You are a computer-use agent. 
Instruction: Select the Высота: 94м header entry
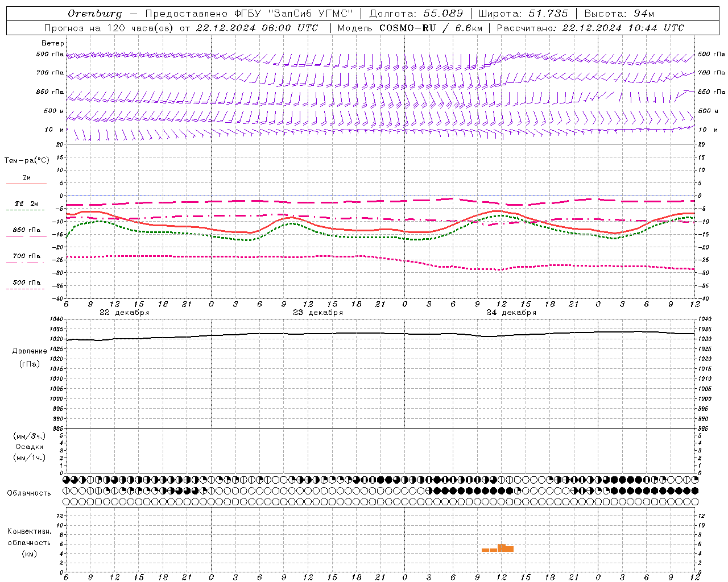click(x=619, y=14)
